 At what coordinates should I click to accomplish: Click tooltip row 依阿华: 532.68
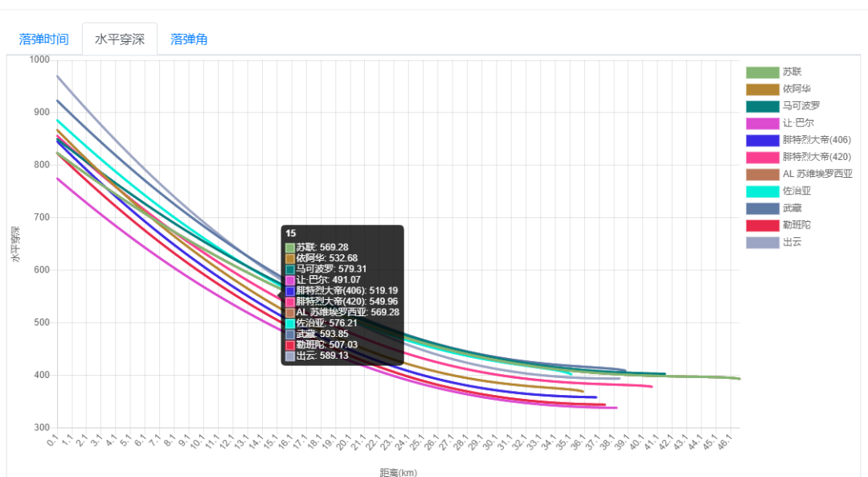pyautogui.click(x=321, y=258)
